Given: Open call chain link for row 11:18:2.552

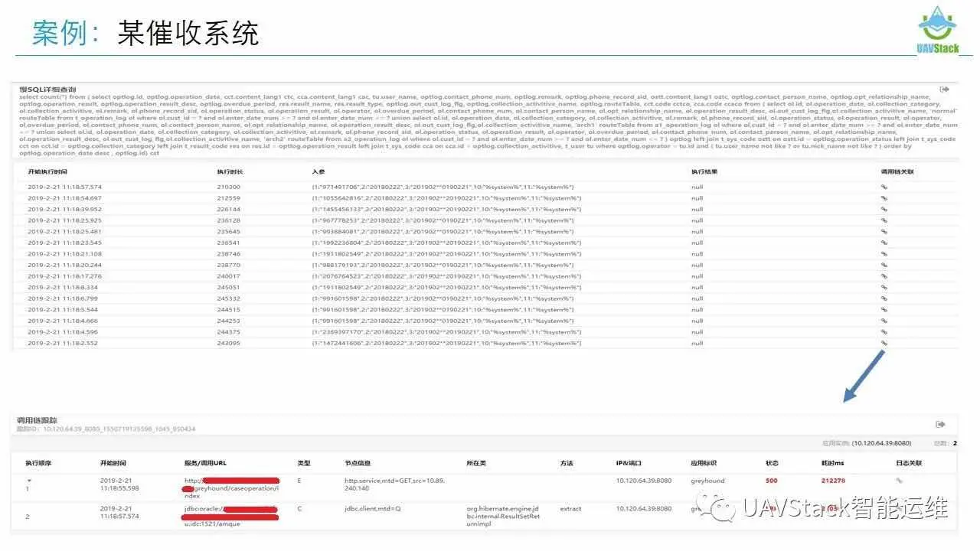Looking at the screenshot, I should coord(884,344).
